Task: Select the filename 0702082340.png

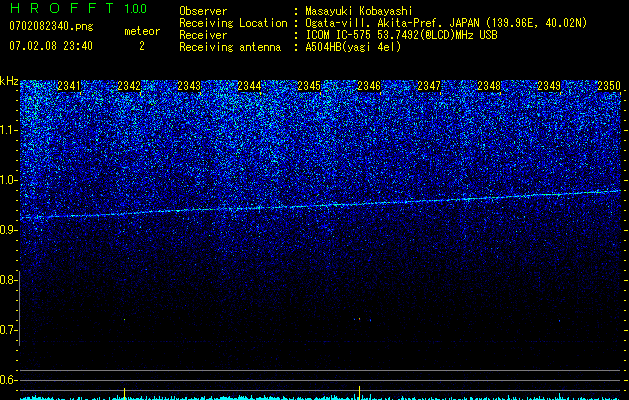Action: click(x=51, y=26)
